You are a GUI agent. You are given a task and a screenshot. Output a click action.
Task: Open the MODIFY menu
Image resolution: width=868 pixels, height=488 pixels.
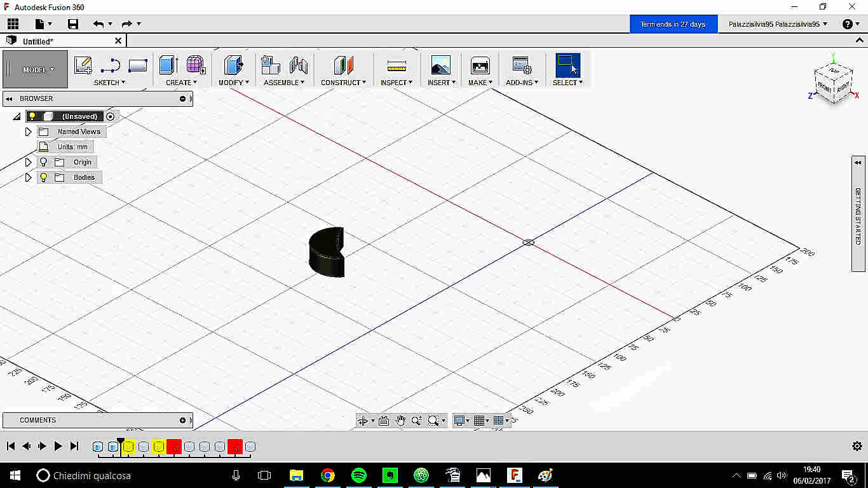click(x=234, y=83)
